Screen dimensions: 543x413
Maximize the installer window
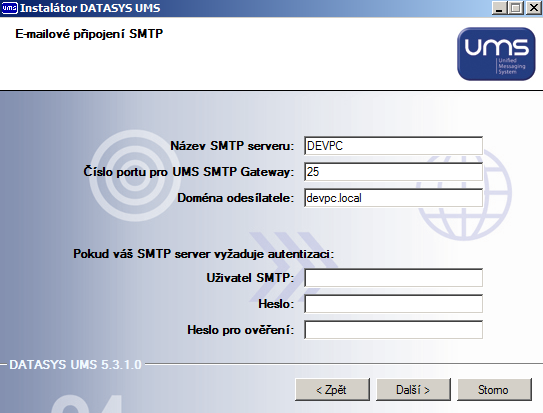point(516,8)
